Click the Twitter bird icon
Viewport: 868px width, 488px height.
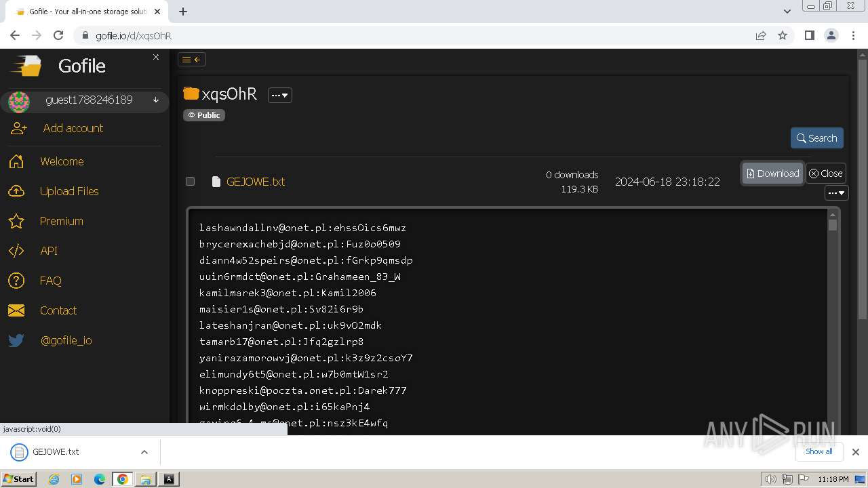pos(16,340)
